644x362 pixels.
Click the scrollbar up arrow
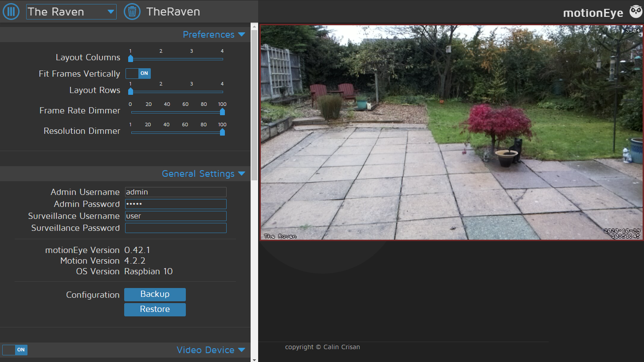(254, 27)
